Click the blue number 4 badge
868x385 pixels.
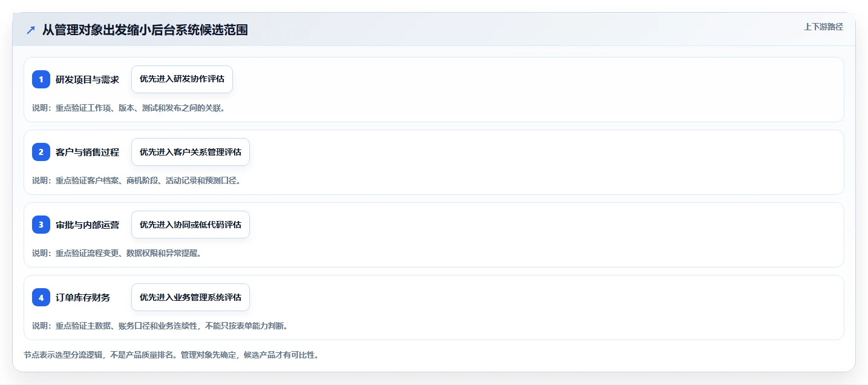tap(41, 297)
